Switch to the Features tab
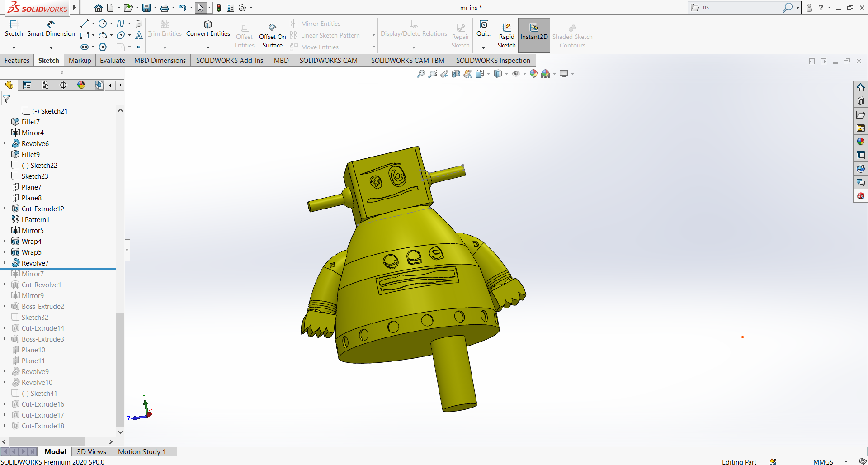Image resolution: width=868 pixels, height=465 pixels. [17, 61]
